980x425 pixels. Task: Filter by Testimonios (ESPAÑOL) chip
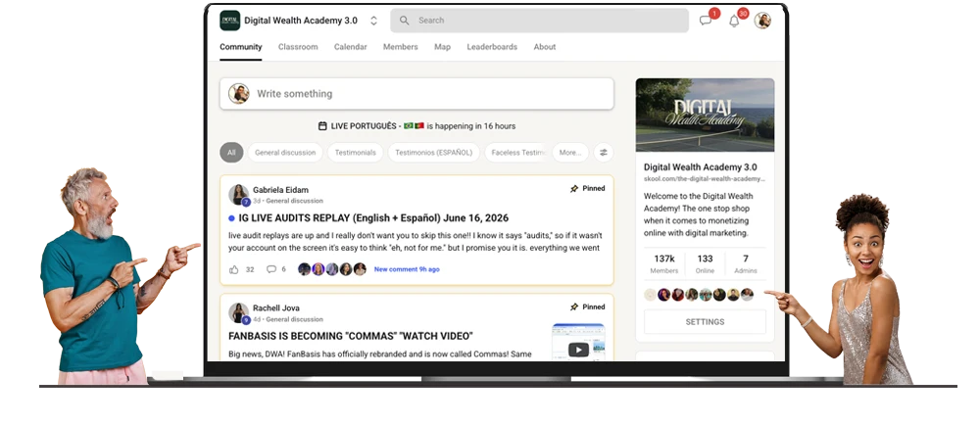coord(434,153)
